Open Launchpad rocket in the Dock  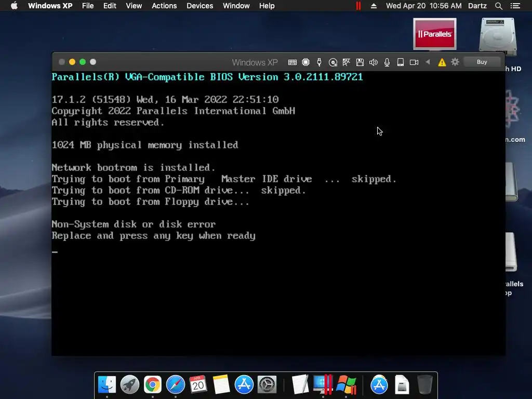(129, 384)
